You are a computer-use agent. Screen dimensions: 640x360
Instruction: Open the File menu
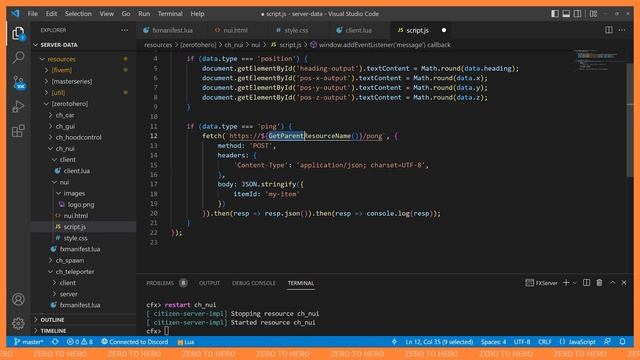pos(33,13)
